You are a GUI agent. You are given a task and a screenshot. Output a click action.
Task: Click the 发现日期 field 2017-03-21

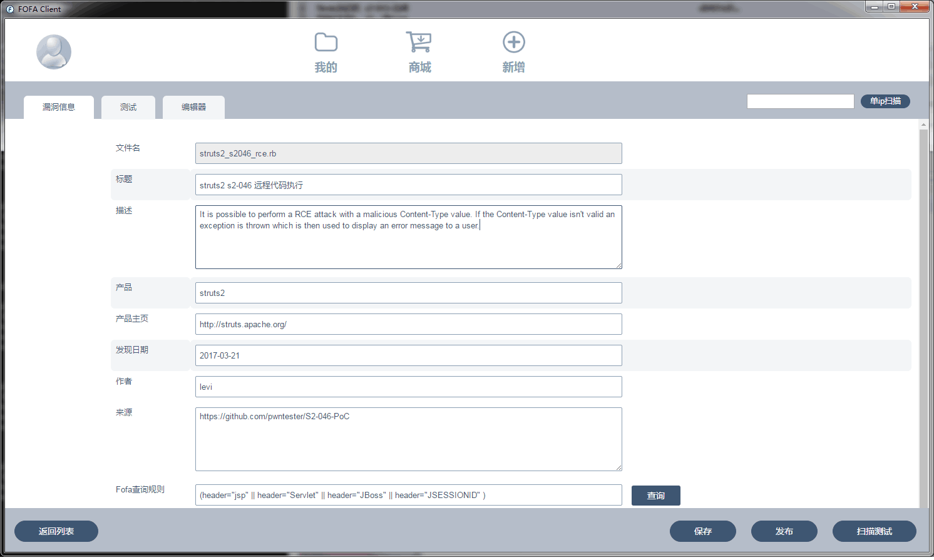[409, 355]
